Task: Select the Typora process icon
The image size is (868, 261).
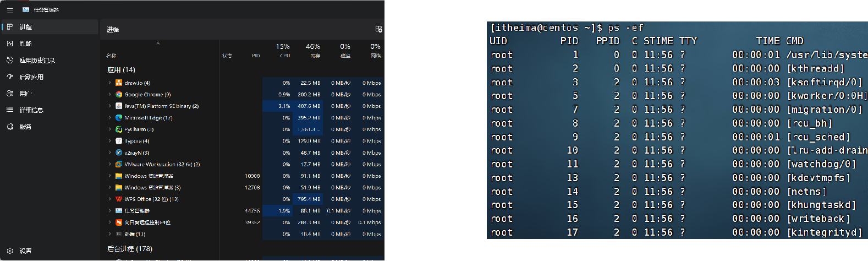Action: tap(119, 141)
